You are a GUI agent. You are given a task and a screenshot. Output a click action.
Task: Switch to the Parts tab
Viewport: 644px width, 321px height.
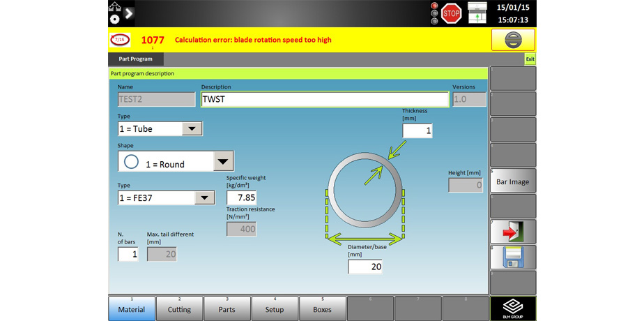tap(227, 308)
